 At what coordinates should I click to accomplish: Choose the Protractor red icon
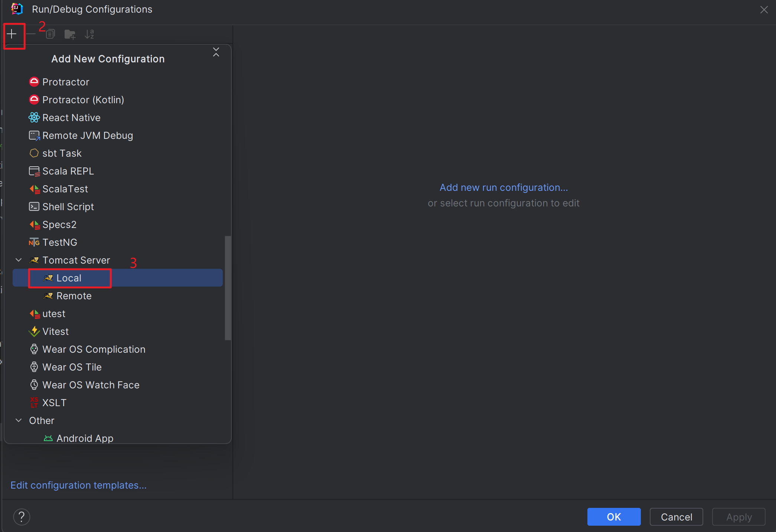click(34, 82)
